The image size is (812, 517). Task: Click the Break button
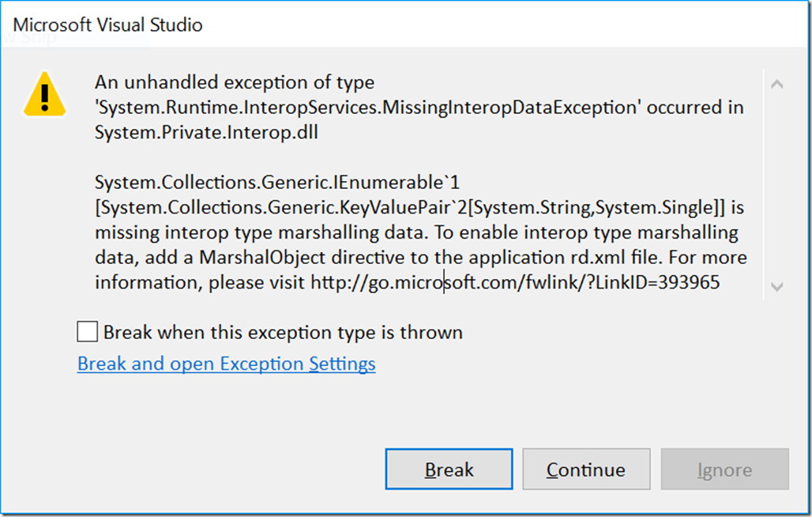449,470
